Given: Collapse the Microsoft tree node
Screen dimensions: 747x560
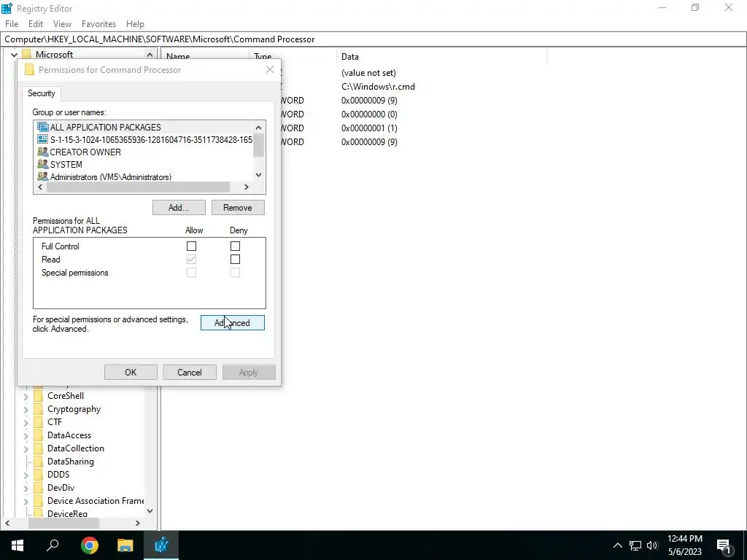Looking at the screenshot, I should (x=15, y=55).
